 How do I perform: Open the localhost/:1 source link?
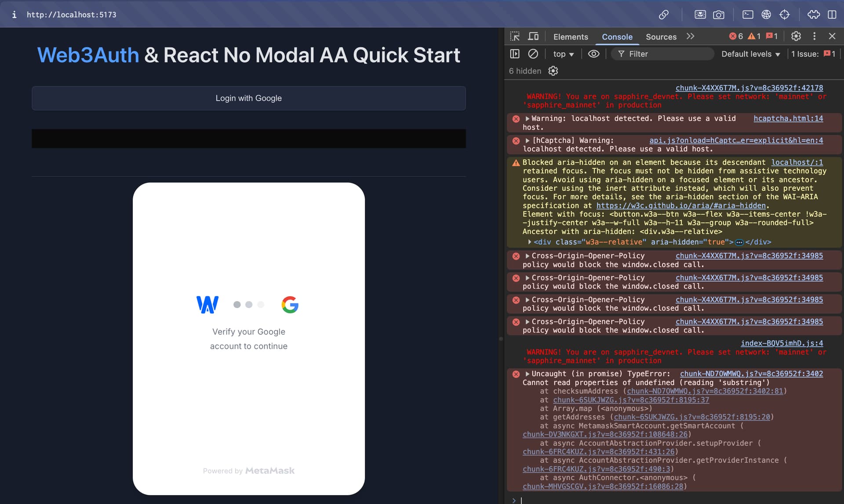point(797,163)
